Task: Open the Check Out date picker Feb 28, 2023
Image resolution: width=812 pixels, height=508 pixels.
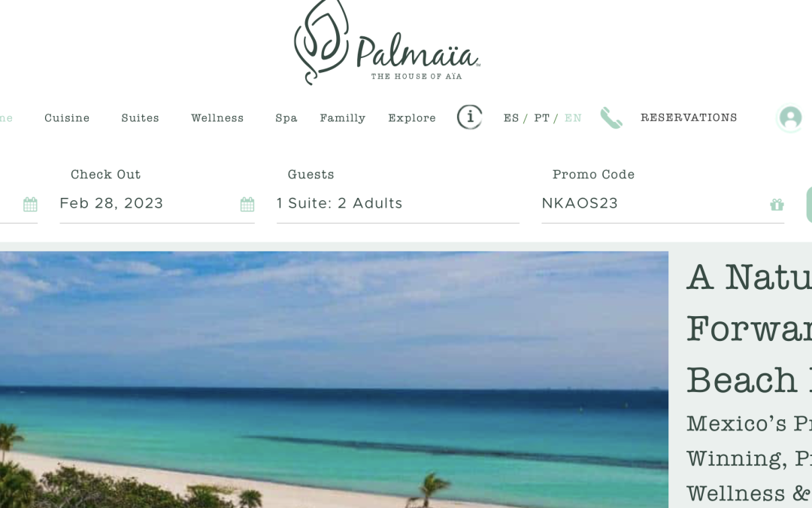Action: click(x=157, y=204)
